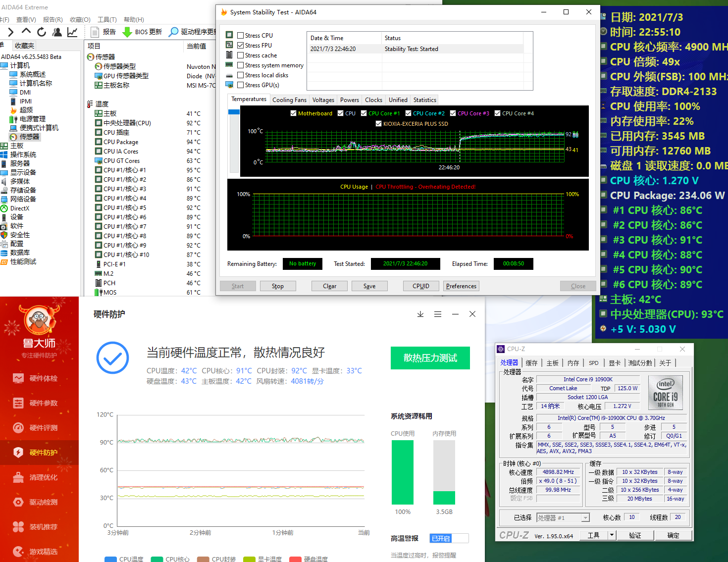
Task: Select the Stability Test: Started log row
Action: [415, 49]
